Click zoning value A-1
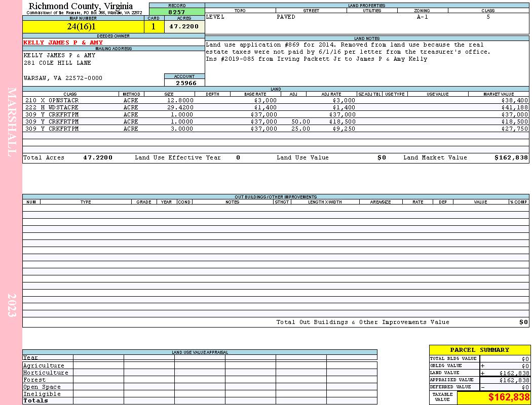532x405 pixels. tap(423, 17)
